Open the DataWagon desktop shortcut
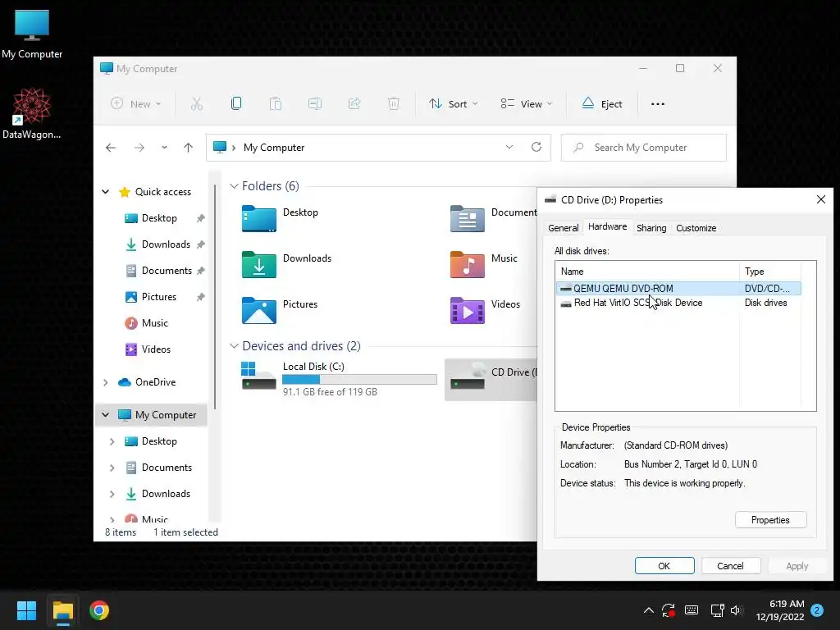This screenshot has height=630, width=840. coord(32,113)
